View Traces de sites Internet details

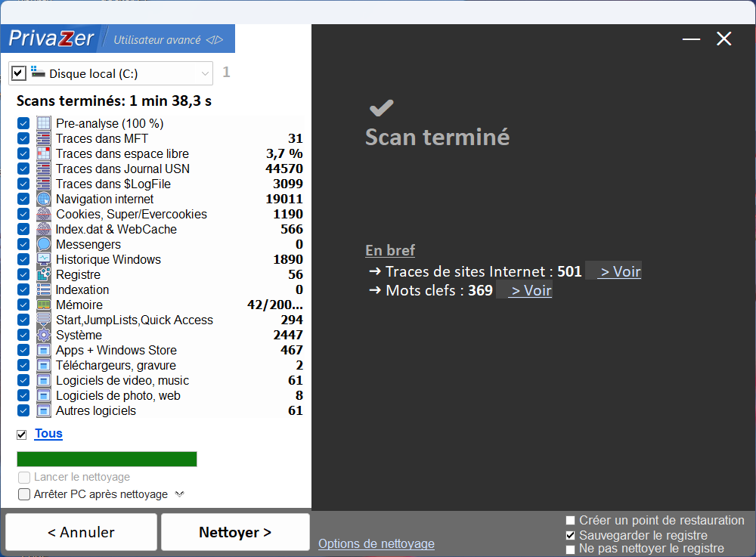[x=620, y=272]
